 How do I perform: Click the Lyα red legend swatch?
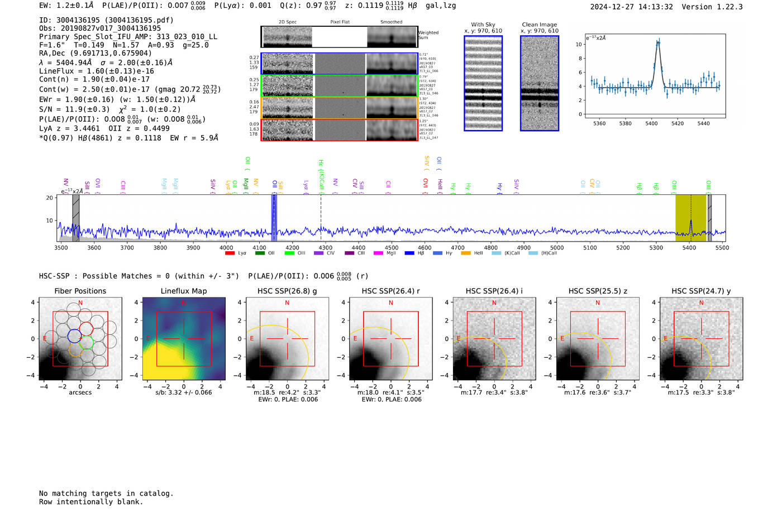[x=230, y=253]
